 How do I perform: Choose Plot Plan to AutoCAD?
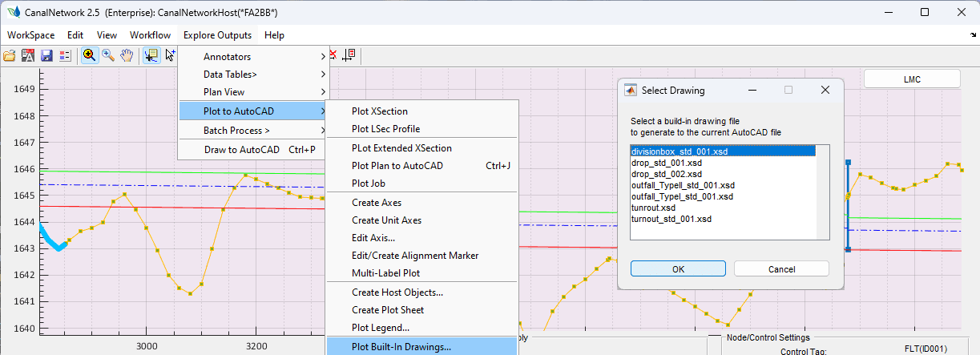(422, 166)
